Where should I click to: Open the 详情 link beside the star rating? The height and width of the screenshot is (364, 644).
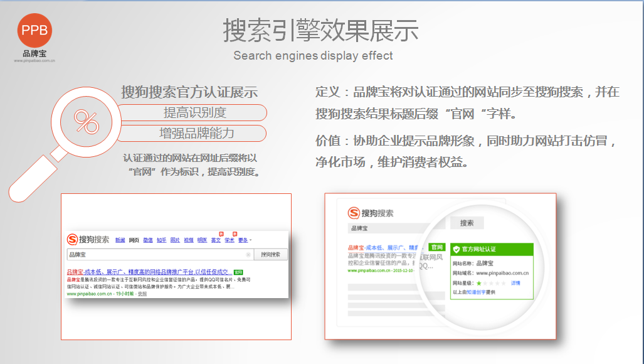(x=515, y=283)
